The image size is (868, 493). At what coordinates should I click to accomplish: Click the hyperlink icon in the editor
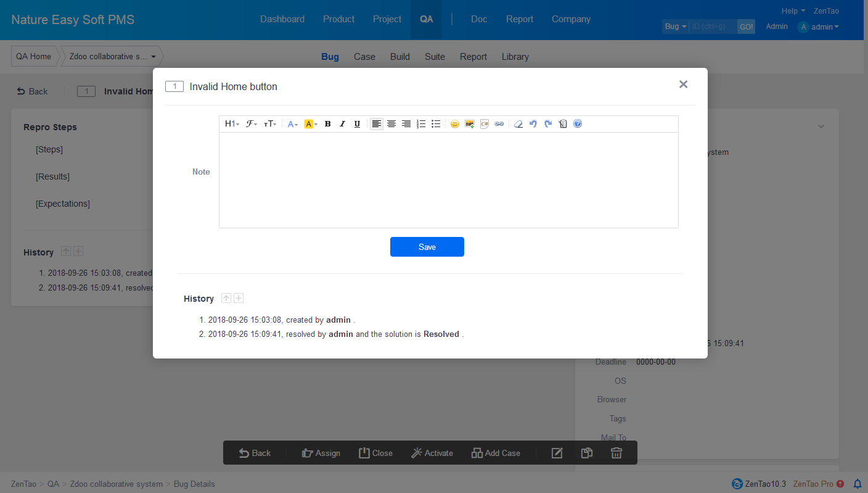pyautogui.click(x=499, y=124)
